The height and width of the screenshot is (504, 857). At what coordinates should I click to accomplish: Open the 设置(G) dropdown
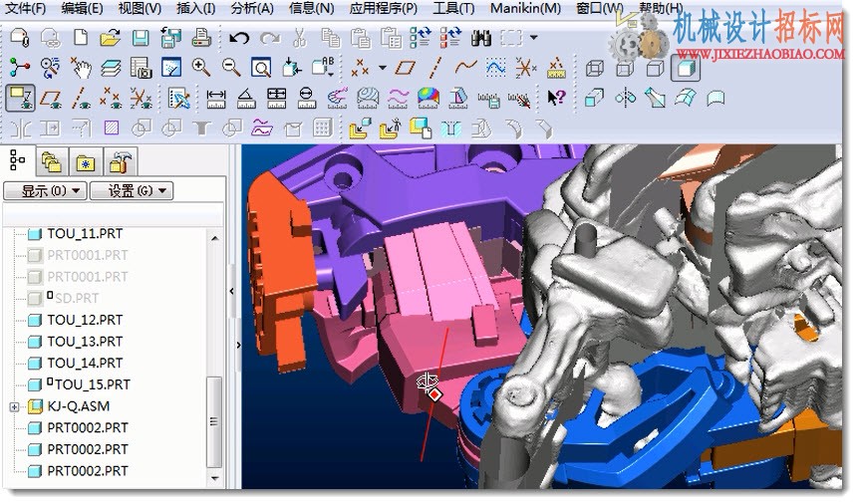[132, 190]
